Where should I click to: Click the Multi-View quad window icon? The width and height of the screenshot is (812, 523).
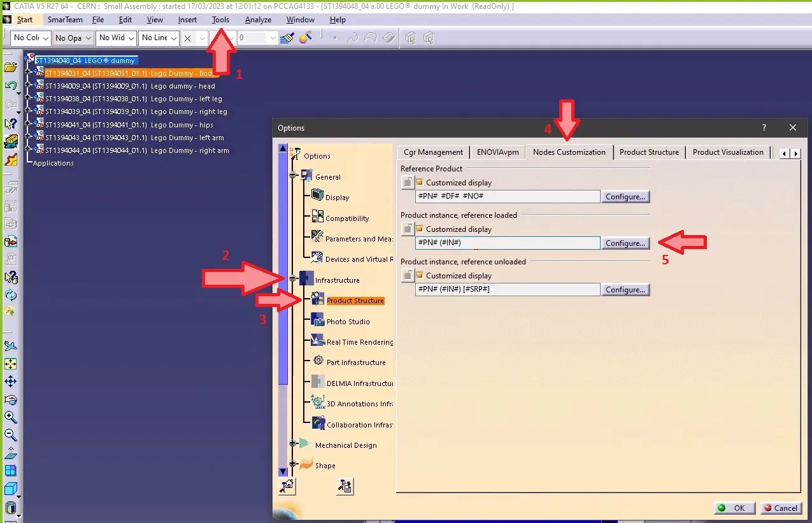10,471
